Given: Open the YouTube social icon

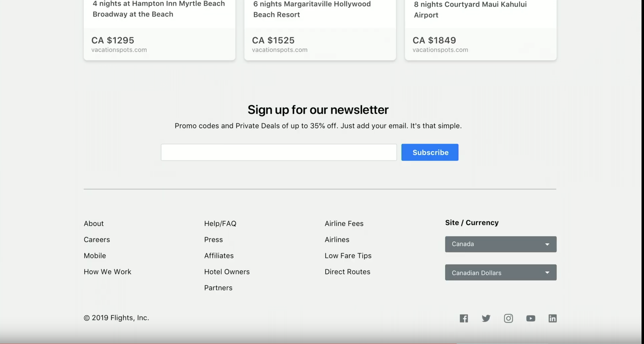Looking at the screenshot, I should click(x=530, y=318).
